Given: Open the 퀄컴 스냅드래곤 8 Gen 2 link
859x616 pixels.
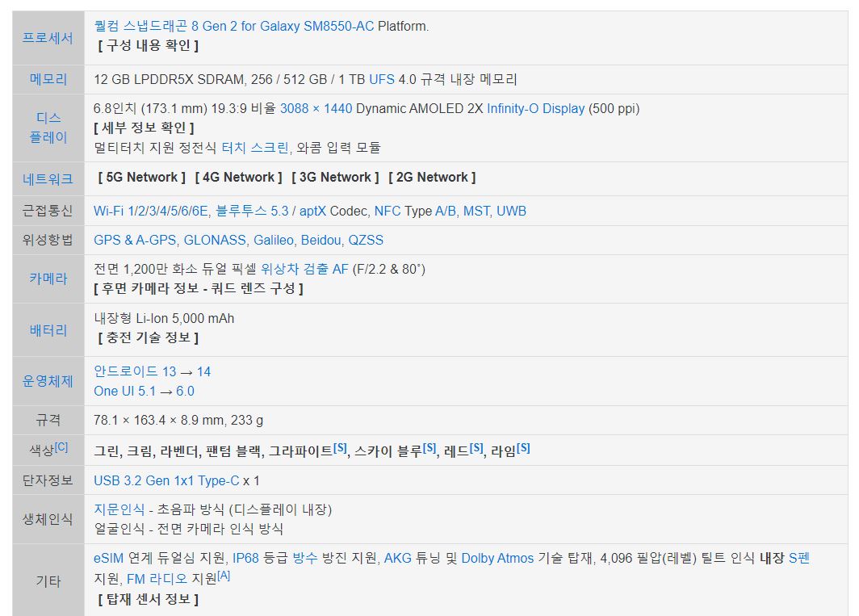Looking at the screenshot, I should coord(234,26).
